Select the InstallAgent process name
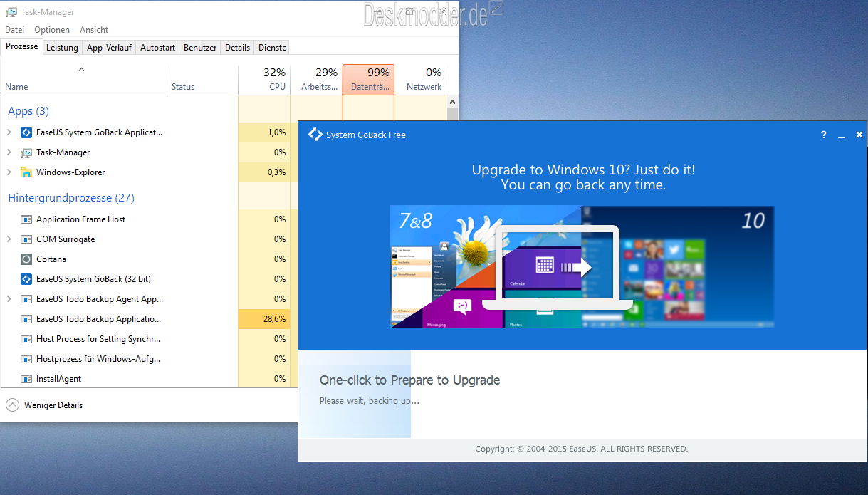This screenshot has width=868, height=495. 59,379
